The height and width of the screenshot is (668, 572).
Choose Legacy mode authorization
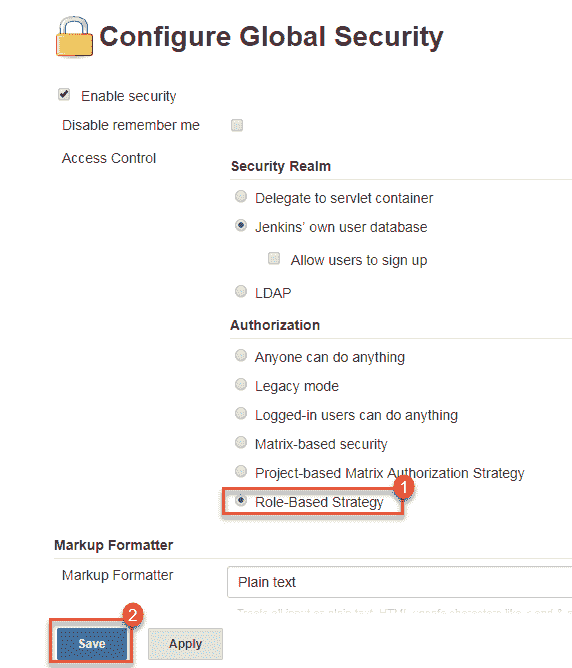point(241,384)
